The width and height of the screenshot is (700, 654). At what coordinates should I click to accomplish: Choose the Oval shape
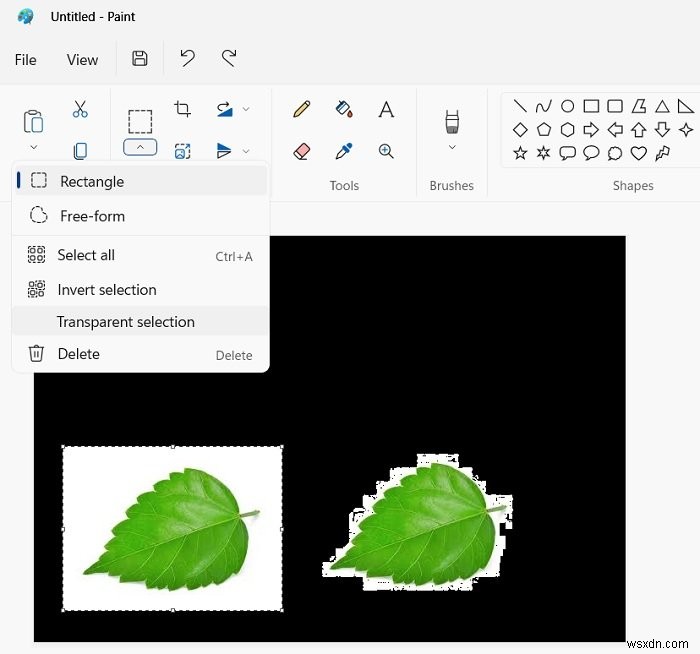pos(567,106)
